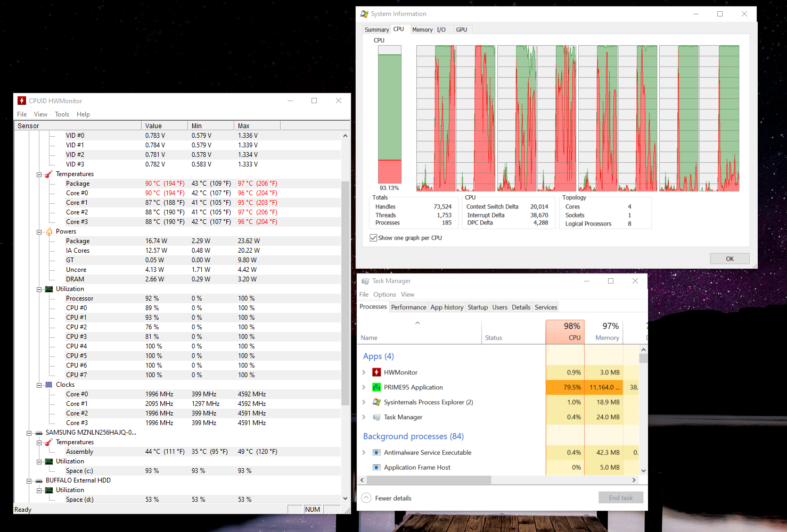Click the PRIME95 Application green icon
Image resolution: width=787 pixels, height=532 pixels.
coord(376,387)
